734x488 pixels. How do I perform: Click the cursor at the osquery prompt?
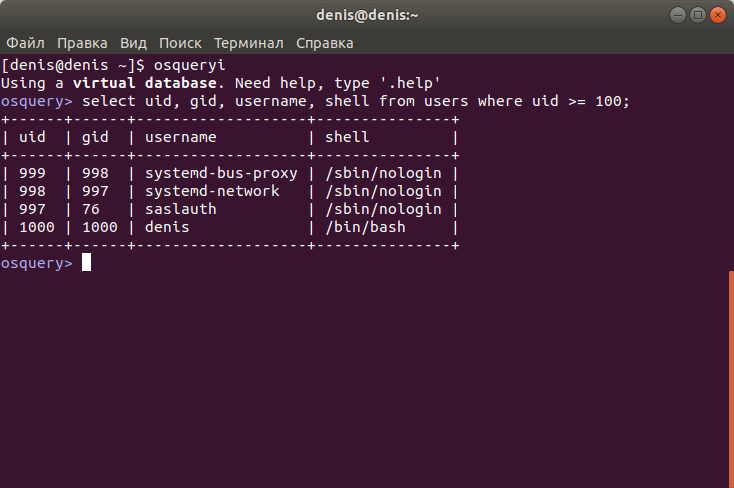87,263
